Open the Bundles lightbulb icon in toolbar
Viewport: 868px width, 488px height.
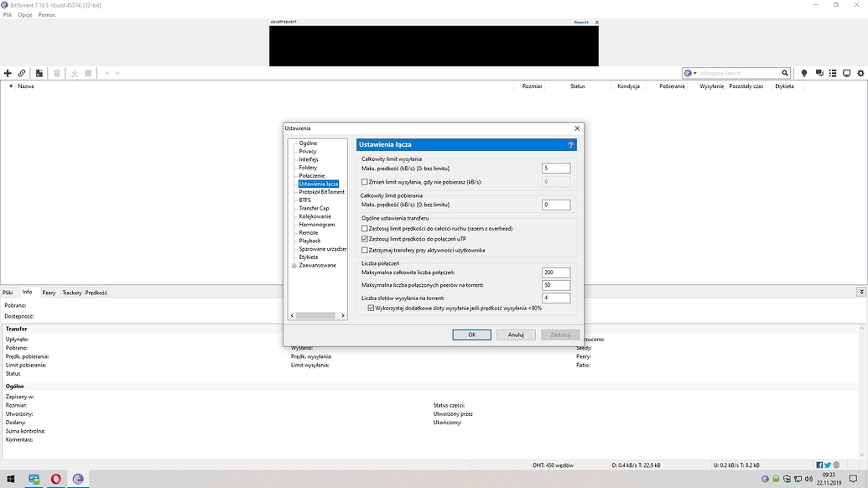click(x=804, y=74)
